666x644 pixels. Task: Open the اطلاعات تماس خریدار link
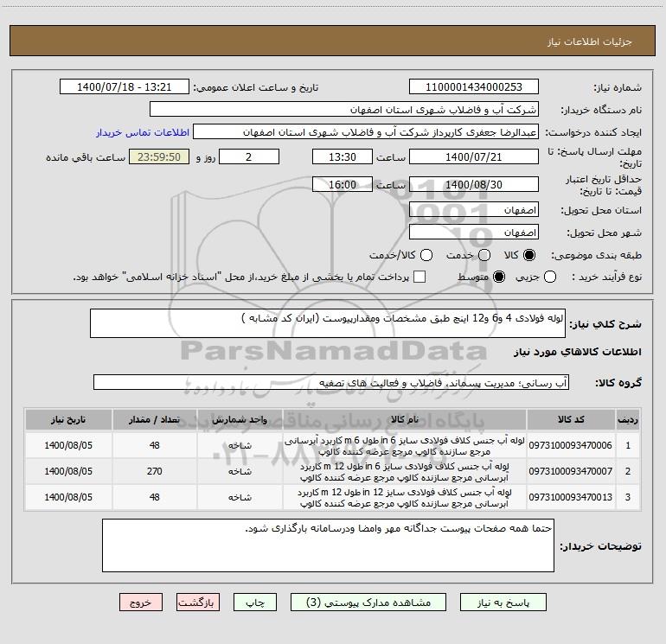pyautogui.click(x=143, y=132)
